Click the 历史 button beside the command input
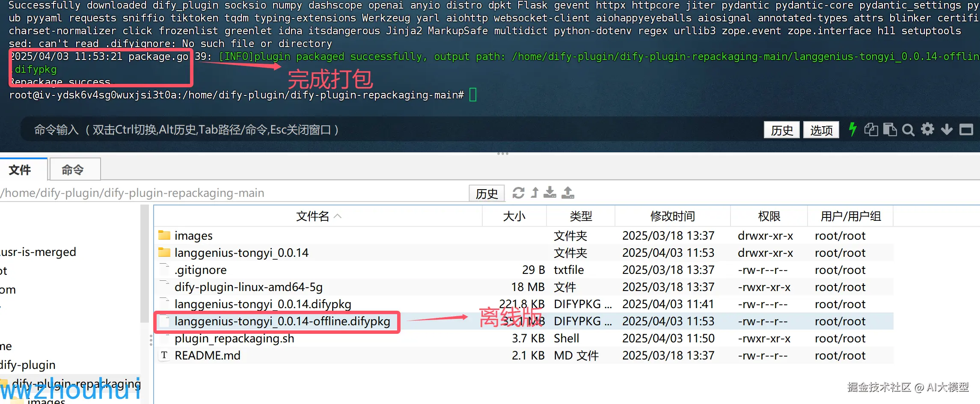The height and width of the screenshot is (404, 980). tap(781, 130)
